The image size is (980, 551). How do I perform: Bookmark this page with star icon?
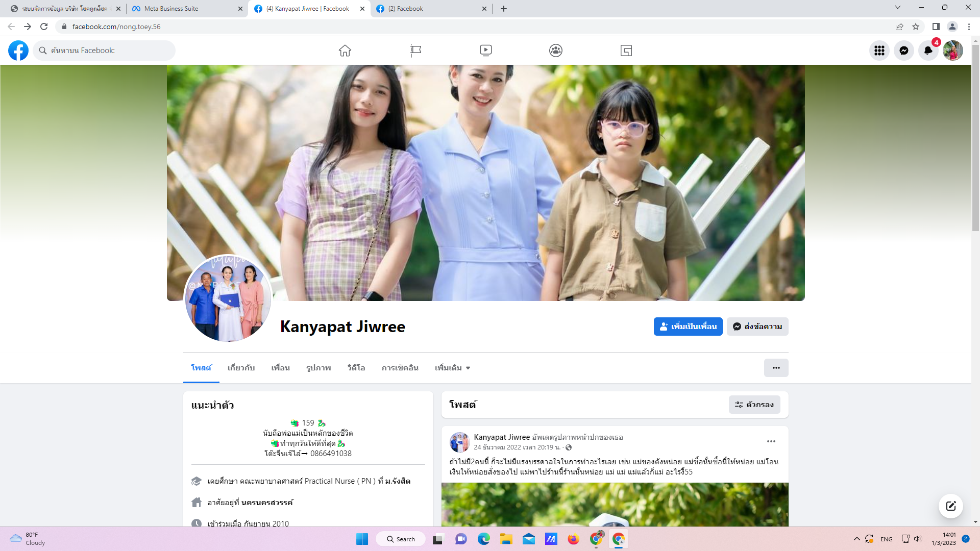[916, 27]
